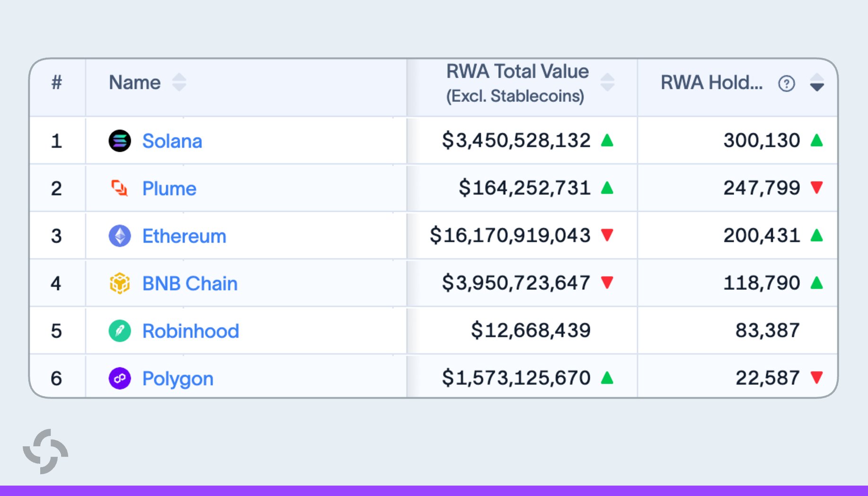The width and height of the screenshot is (868, 496).
Task: Click the Plume logo icon
Action: pyautogui.click(x=120, y=188)
